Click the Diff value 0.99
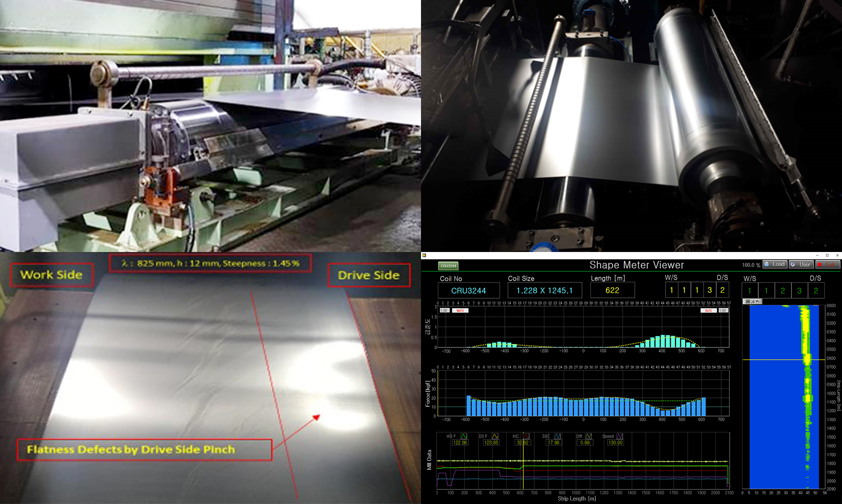Viewport: 842px width, 504px height. click(585, 442)
